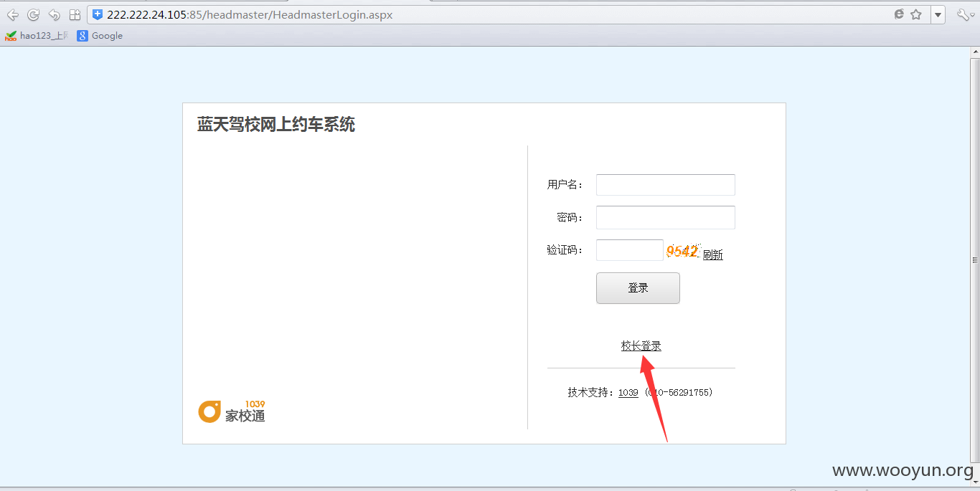This screenshot has width=980, height=491.
Task: Click the undo/restore tab icon
Action: coord(54,14)
